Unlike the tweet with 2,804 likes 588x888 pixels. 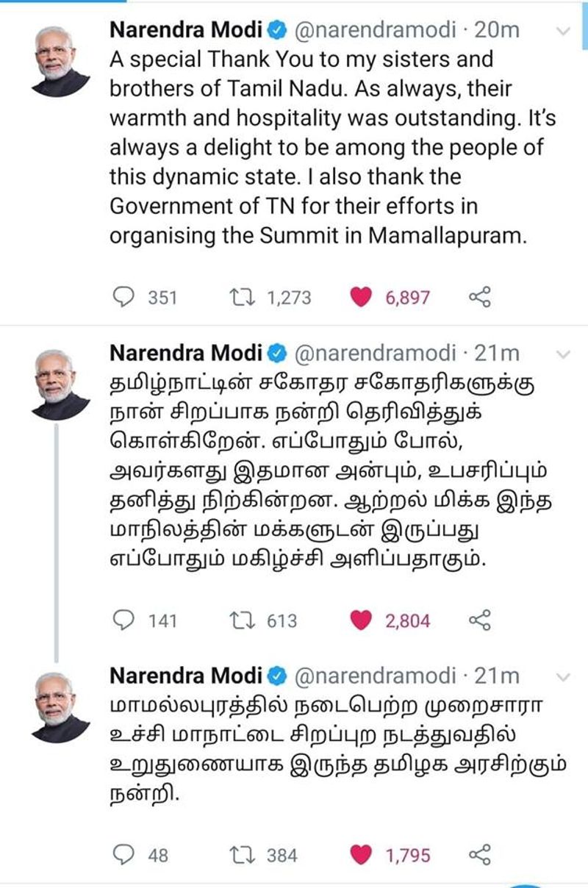360,620
